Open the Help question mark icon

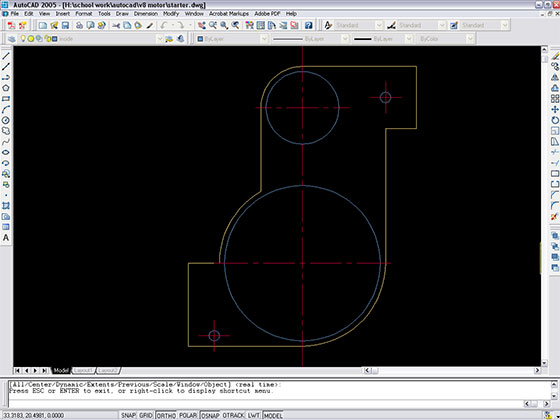[309, 25]
